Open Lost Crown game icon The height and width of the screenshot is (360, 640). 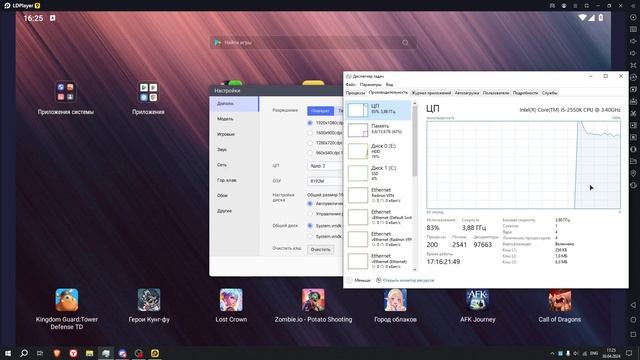coord(231,300)
